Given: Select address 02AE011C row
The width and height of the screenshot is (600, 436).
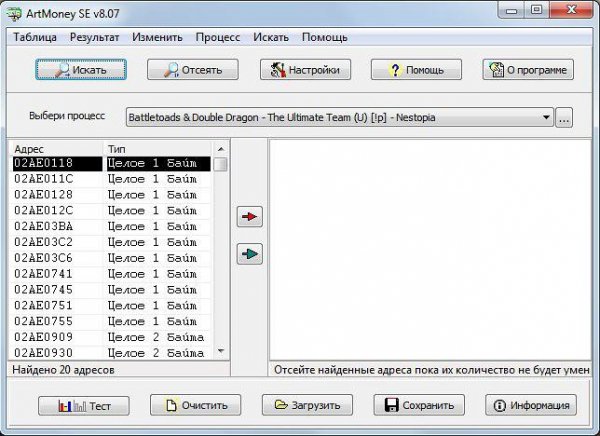Looking at the screenshot, I should (x=111, y=179).
